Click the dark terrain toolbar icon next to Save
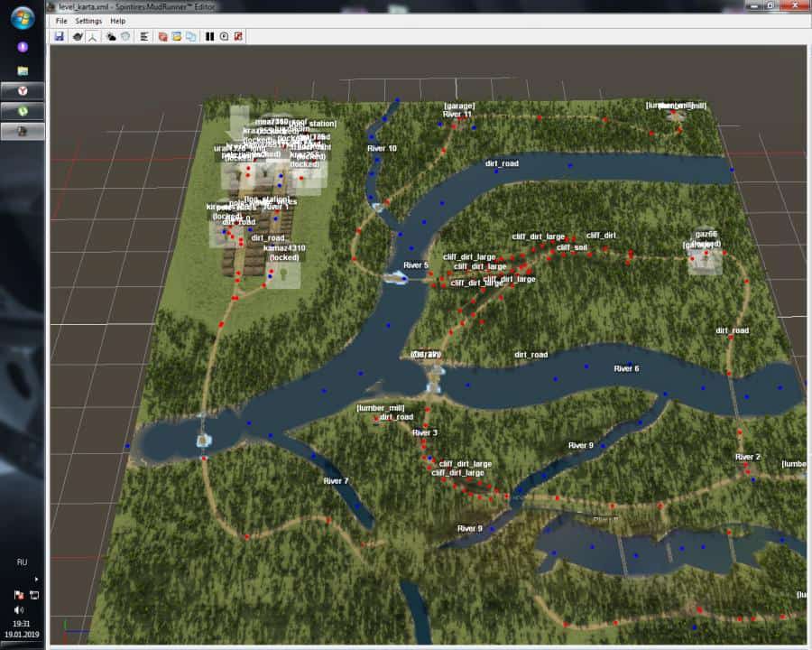812x650 pixels. pyautogui.click(x=78, y=36)
